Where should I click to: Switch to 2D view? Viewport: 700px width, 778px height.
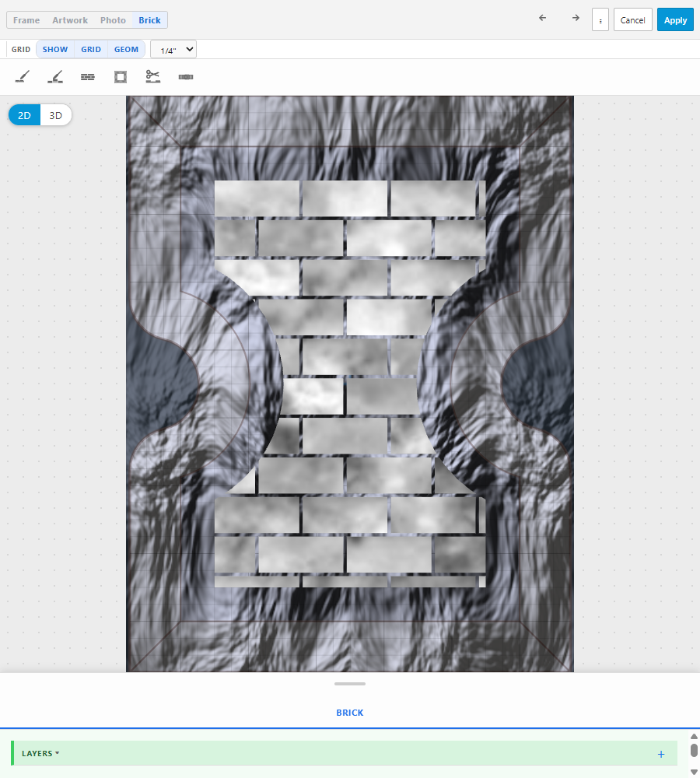pos(24,115)
